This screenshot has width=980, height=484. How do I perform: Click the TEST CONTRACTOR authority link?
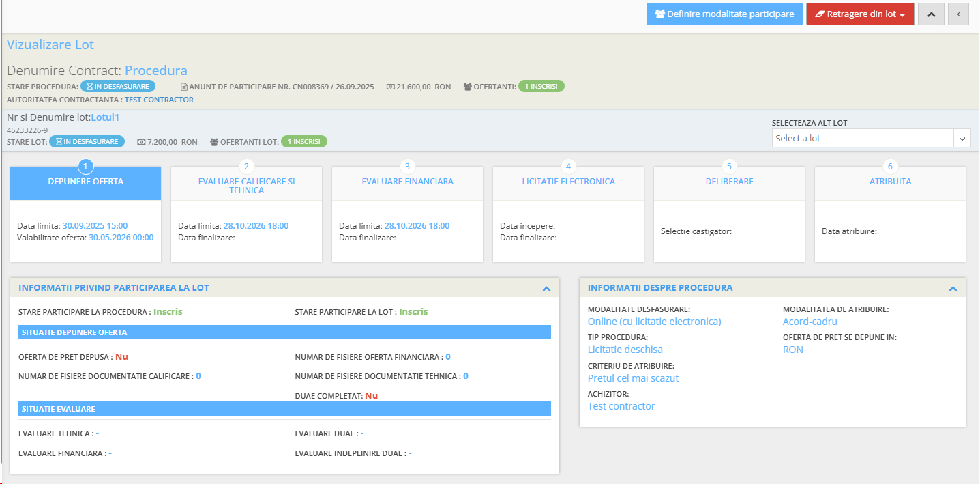tap(159, 100)
